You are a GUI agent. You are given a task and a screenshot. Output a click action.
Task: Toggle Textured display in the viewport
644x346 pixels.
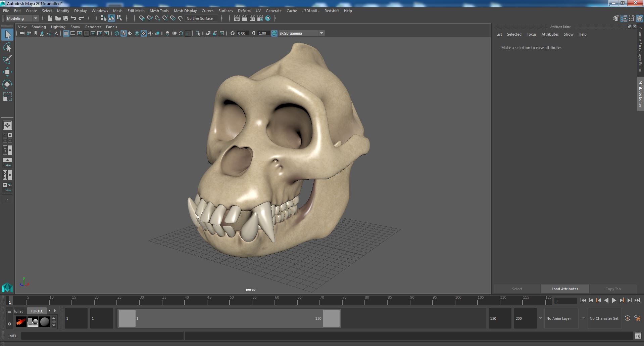point(144,33)
